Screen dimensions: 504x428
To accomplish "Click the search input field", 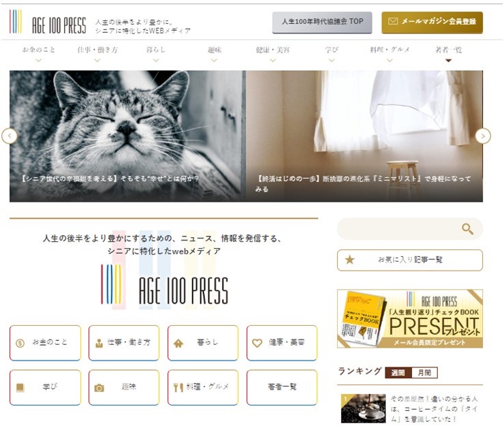I will coord(398,229).
